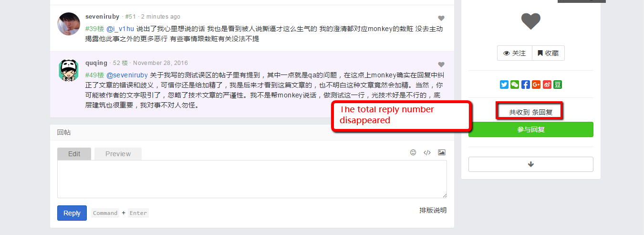Upload an image using the picture icon
644x235 pixels.
[x=442, y=152]
